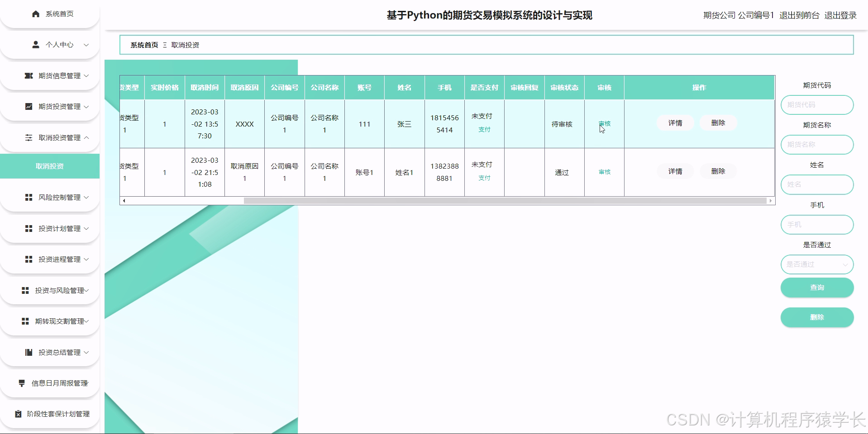Focus the 手机 input field

pos(817,225)
